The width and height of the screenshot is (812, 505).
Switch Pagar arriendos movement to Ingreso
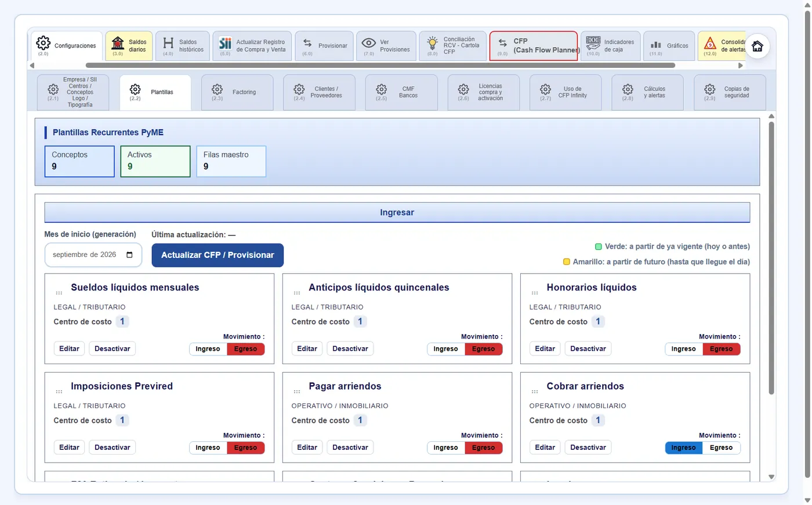445,448
